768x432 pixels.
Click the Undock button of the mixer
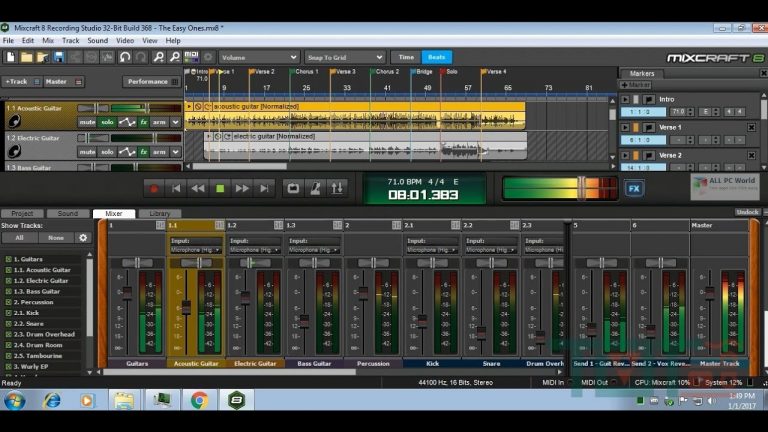[x=747, y=212]
